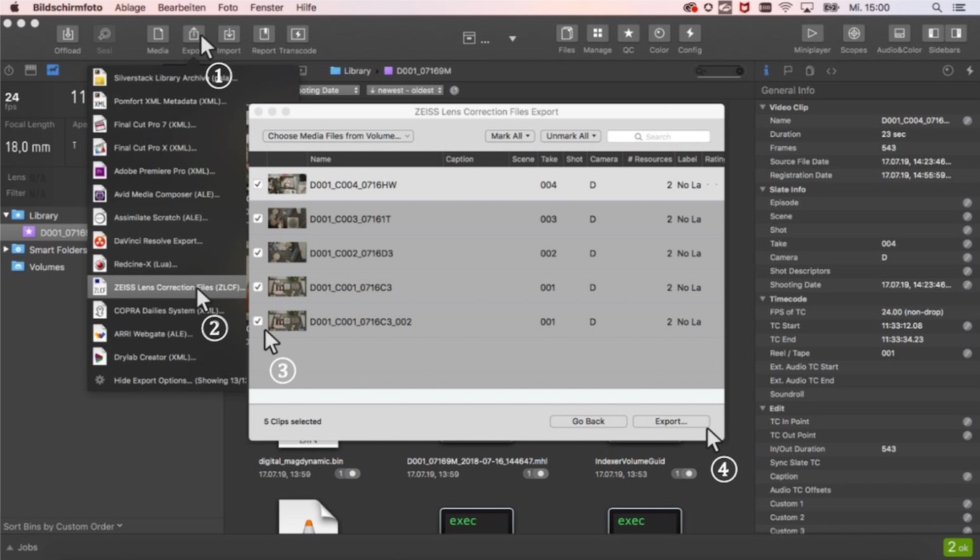
Task: Select the DaVinci Resolve Export icon entry
Action: point(100,240)
